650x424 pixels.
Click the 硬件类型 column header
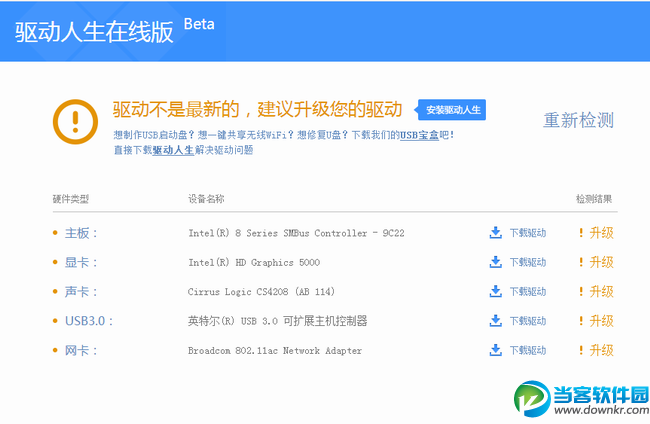[71, 199]
